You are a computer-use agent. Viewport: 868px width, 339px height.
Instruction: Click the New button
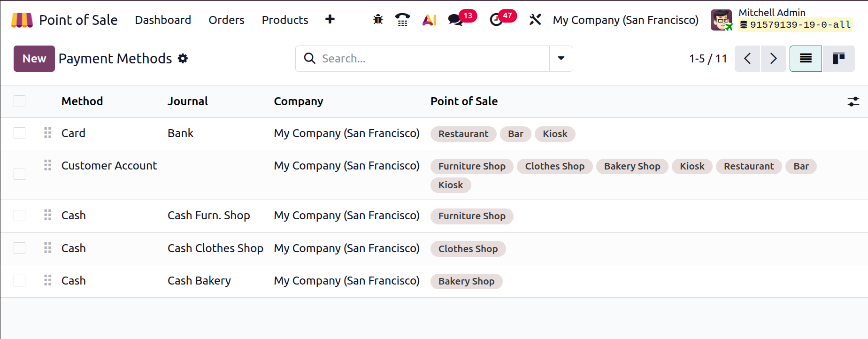(x=34, y=59)
